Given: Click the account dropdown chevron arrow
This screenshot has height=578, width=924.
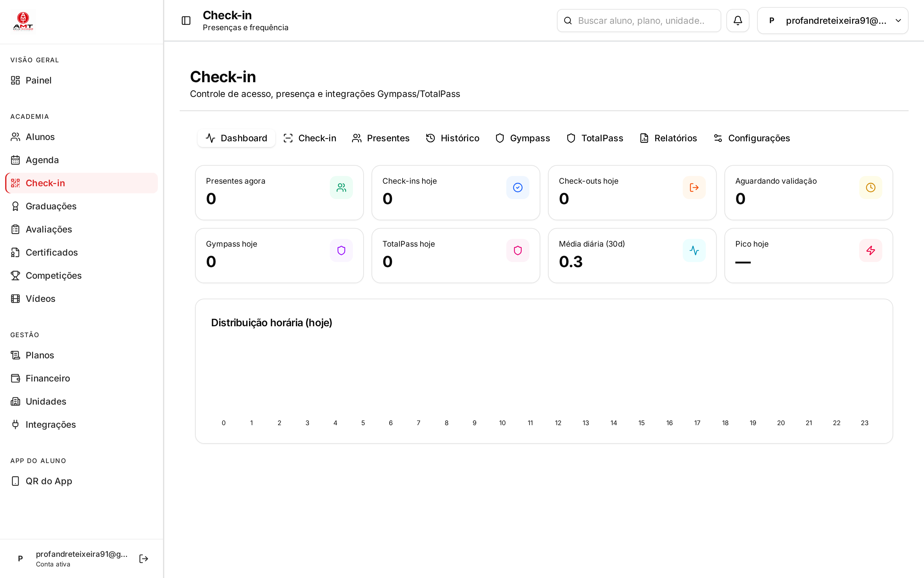Looking at the screenshot, I should [898, 21].
